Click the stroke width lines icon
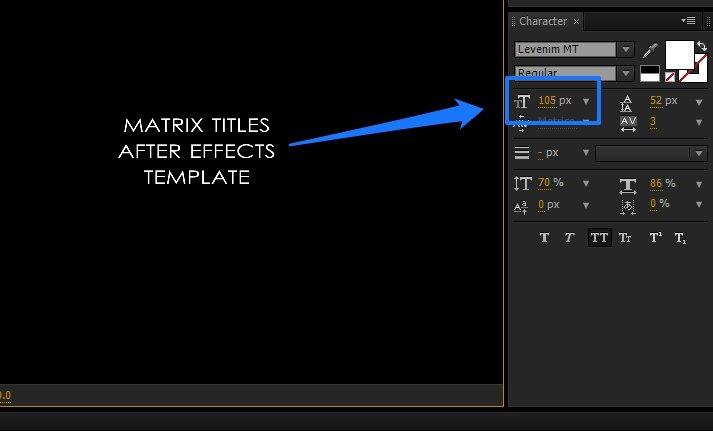713x431 pixels. click(x=522, y=153)
